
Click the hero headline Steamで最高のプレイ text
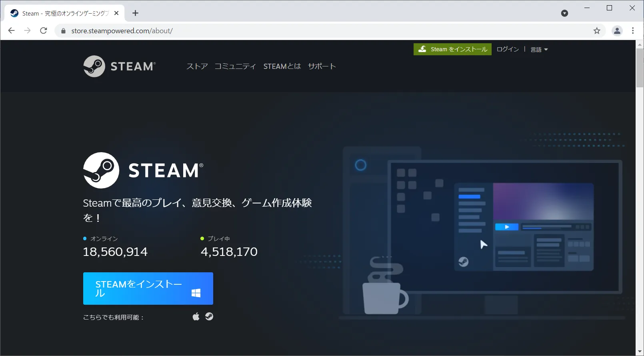197,210
